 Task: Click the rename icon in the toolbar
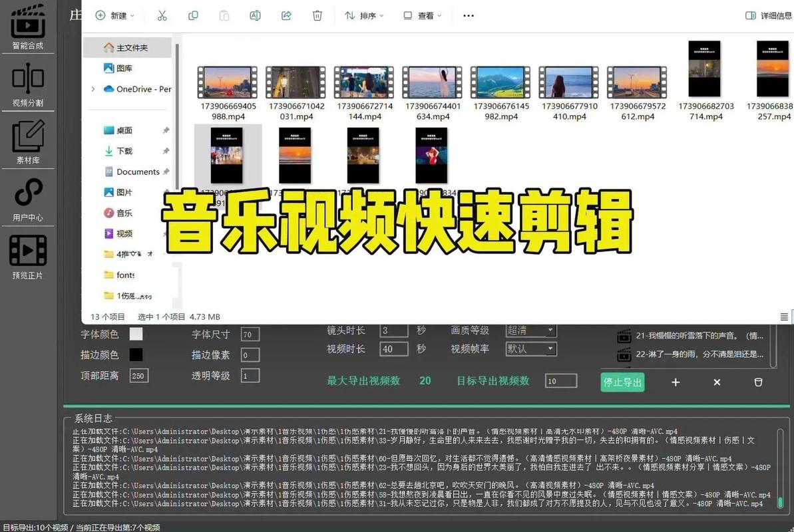coord(255,15)
